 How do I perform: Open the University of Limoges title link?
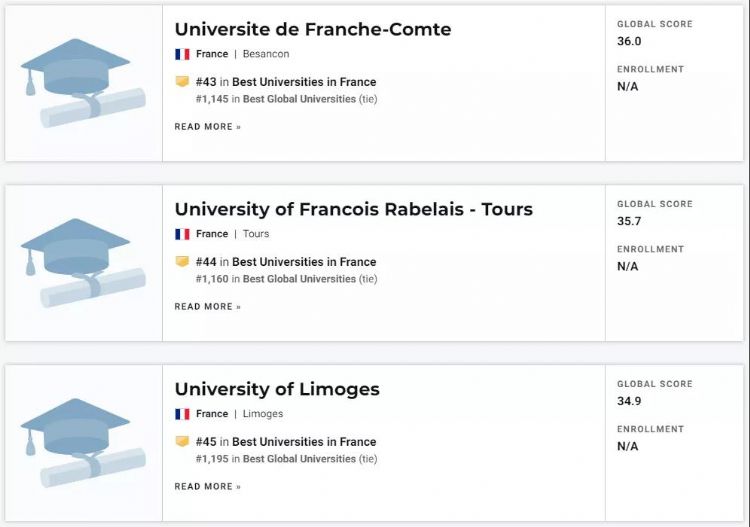(x=277, y=389)
